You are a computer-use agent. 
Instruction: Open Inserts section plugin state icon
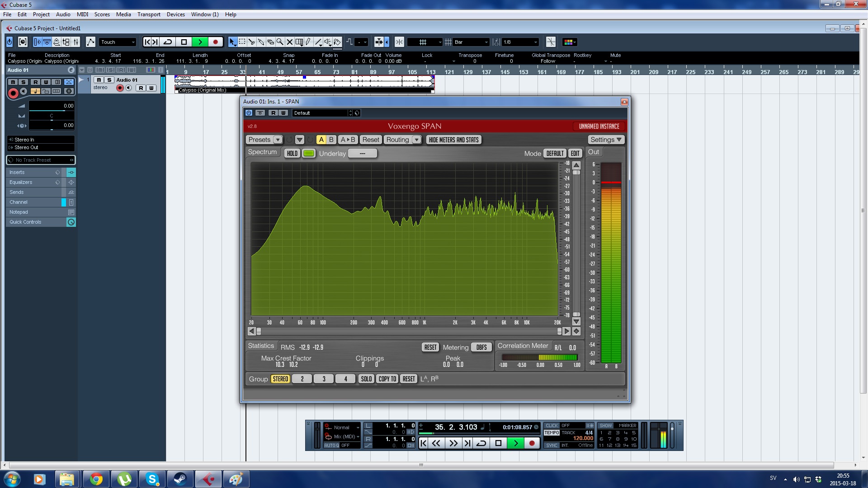pos(71,172)
